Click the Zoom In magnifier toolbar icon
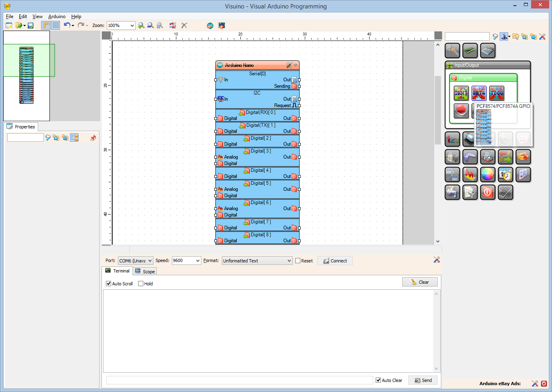552x392 pixels. [x=141, y=25]
